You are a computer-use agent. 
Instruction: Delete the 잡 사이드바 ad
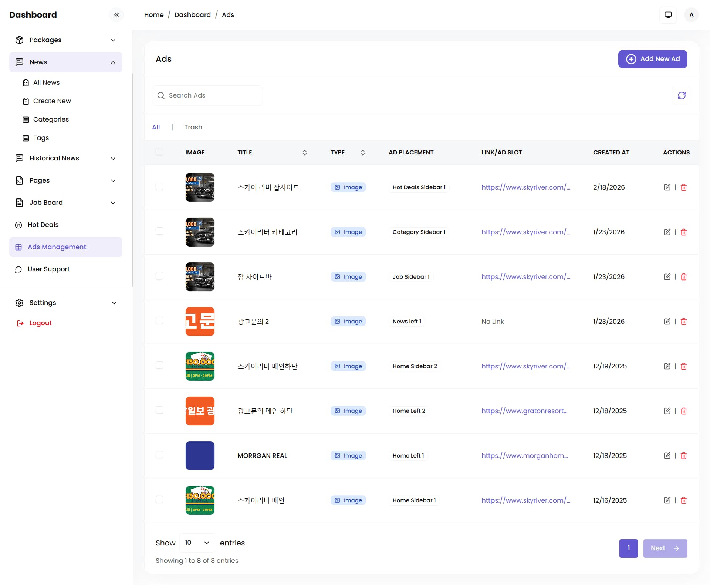pyautogui.click(x=683, y=277)
